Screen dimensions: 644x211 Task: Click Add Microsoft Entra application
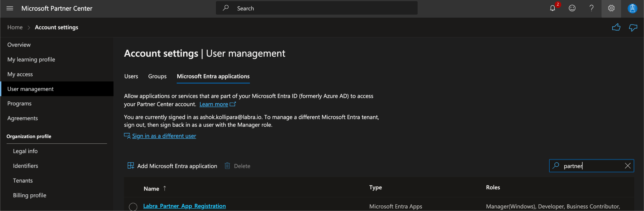[172, 166]
